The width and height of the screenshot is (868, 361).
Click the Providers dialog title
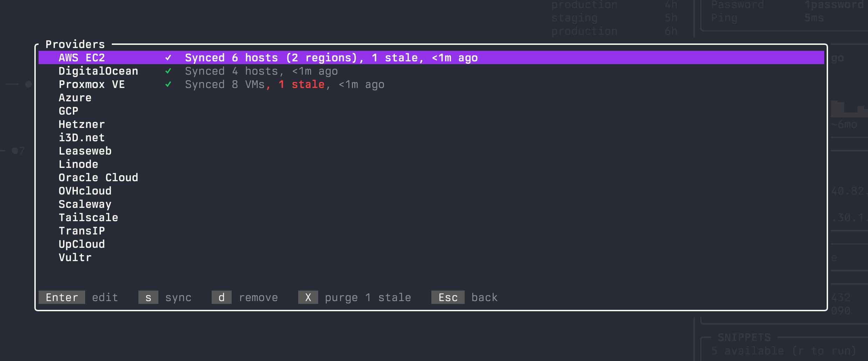75,45
